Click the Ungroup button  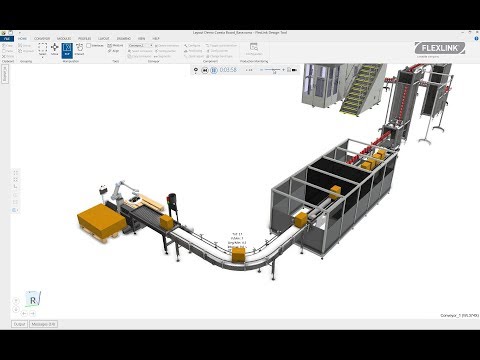pos(26,51)
